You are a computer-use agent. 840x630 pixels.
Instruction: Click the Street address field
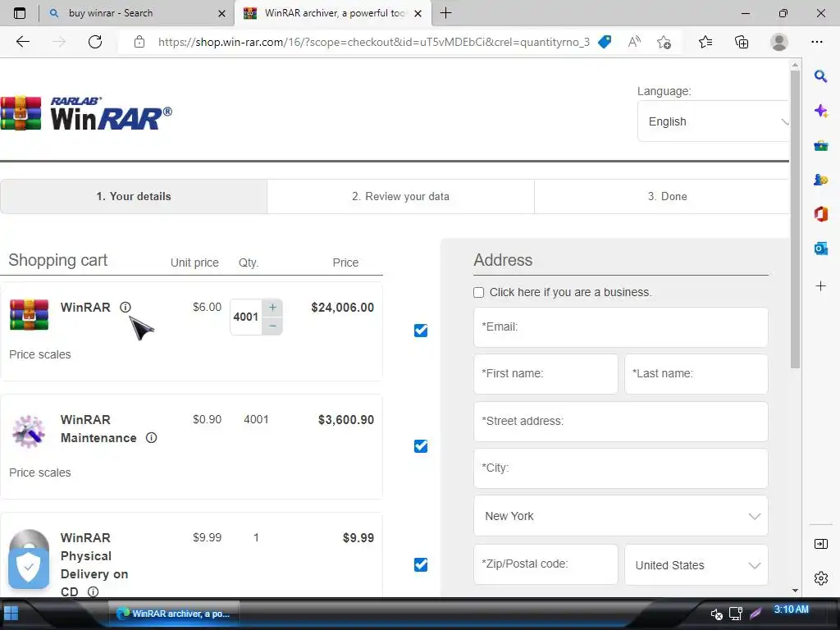pyautogui.click(x=620, y=421)
